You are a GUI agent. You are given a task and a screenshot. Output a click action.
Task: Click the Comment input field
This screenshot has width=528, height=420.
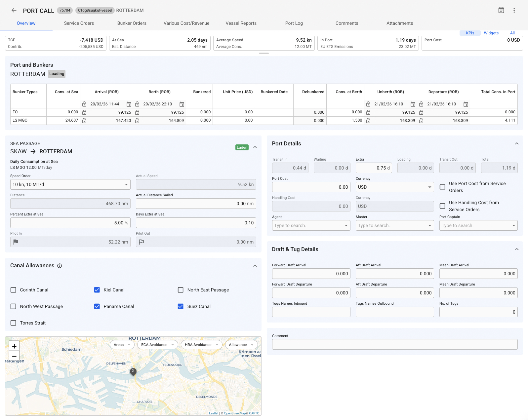395,344
